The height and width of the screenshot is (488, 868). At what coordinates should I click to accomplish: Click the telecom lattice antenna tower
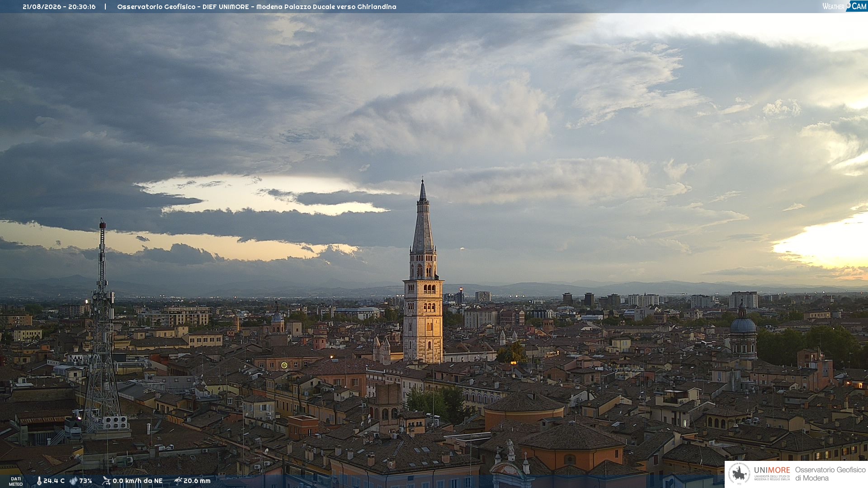pyautogui.click(x=102, y=325)
